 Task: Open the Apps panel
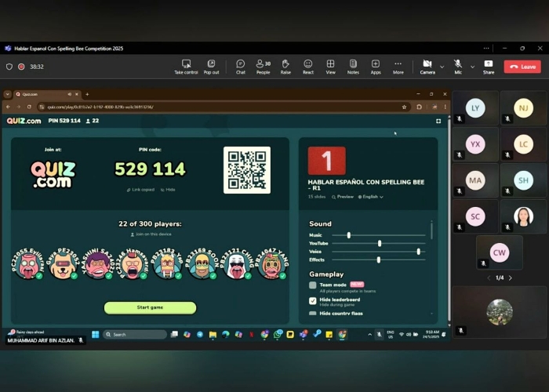tap(376, 67)
